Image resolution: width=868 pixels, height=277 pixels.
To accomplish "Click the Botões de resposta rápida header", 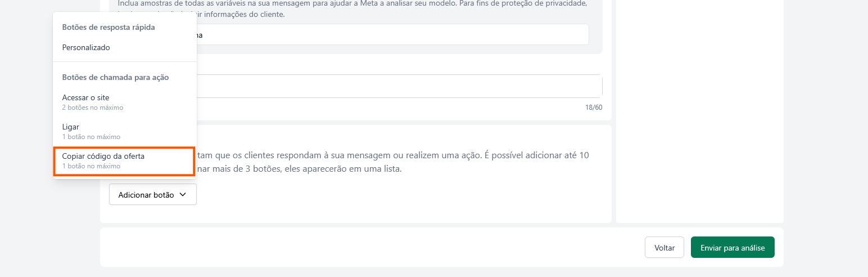I will (108, 27).
